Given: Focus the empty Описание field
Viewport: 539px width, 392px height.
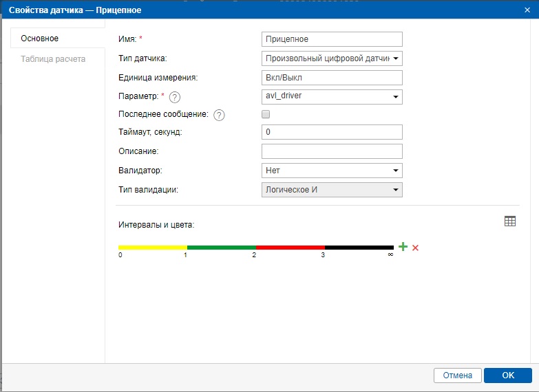Looking at the screenshot, I should click(x=332, y=151).
